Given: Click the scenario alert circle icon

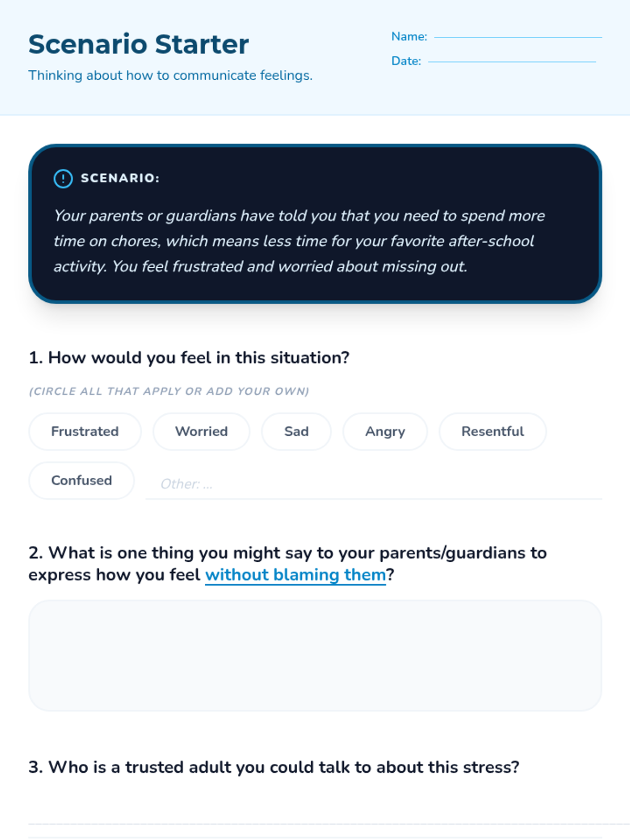Looking at the screenshot, I should 63,178.
